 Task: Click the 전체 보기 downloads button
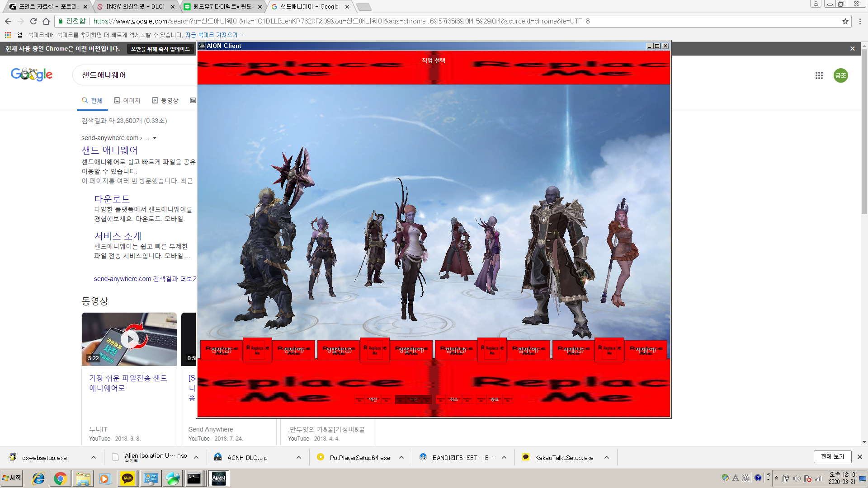[832, 456]
